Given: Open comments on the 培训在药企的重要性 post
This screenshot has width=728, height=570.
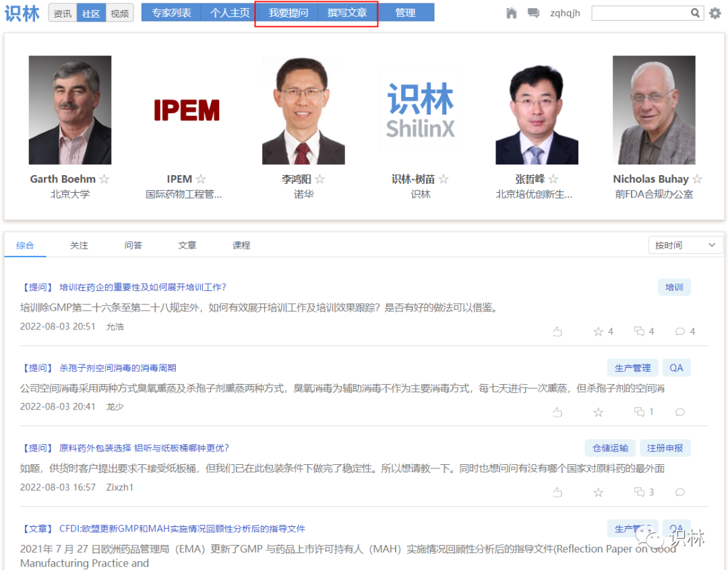Looking at the screenshot, I should click(680, 331).
